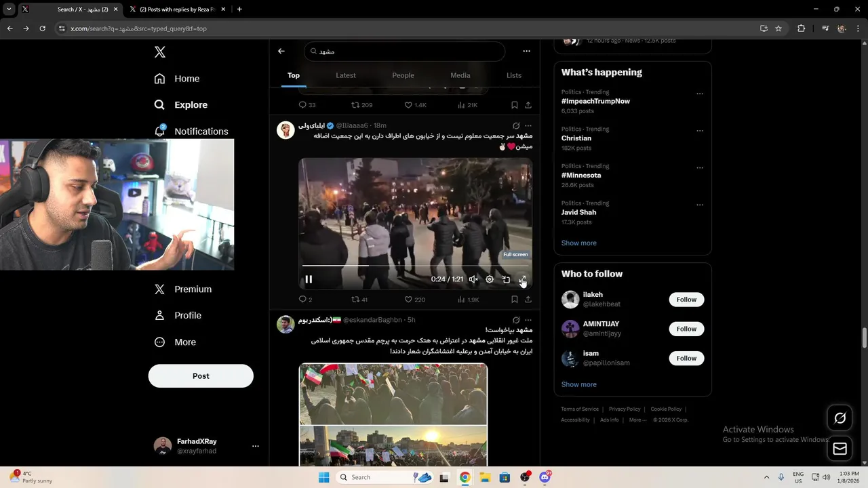This screenshot has height=488, width=868.
Task: Open Explore in the sidebar
Action: pyautogui.click(x=180, y=105)
